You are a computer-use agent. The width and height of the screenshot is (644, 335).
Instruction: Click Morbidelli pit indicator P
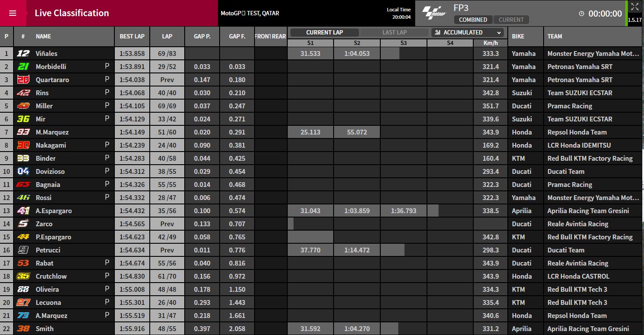pyautogui.click(x=107, y=66)
